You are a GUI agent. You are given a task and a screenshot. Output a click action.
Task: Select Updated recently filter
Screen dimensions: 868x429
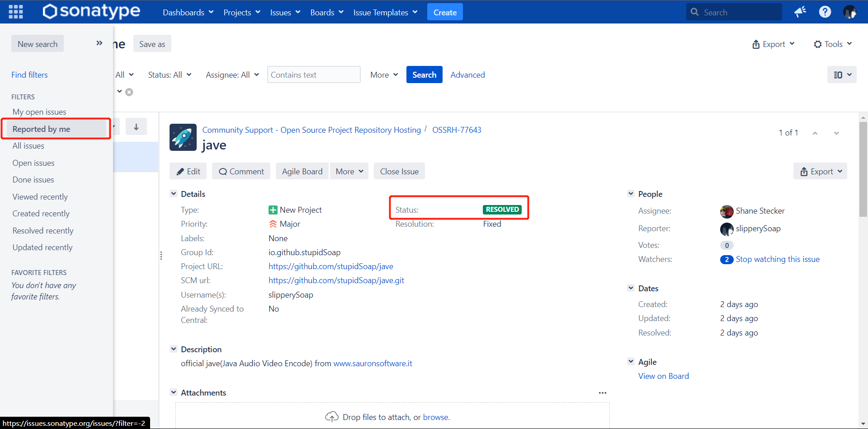coord(42,247)
